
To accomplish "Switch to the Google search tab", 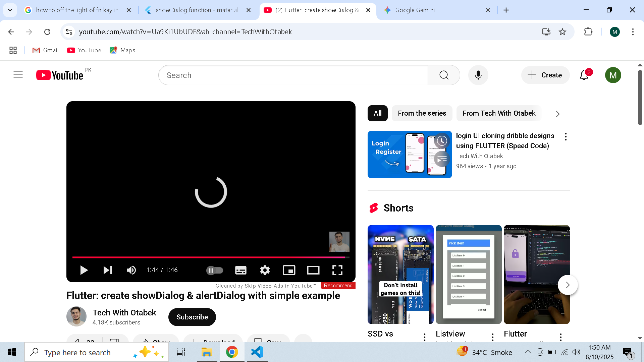I will point(77,10).
